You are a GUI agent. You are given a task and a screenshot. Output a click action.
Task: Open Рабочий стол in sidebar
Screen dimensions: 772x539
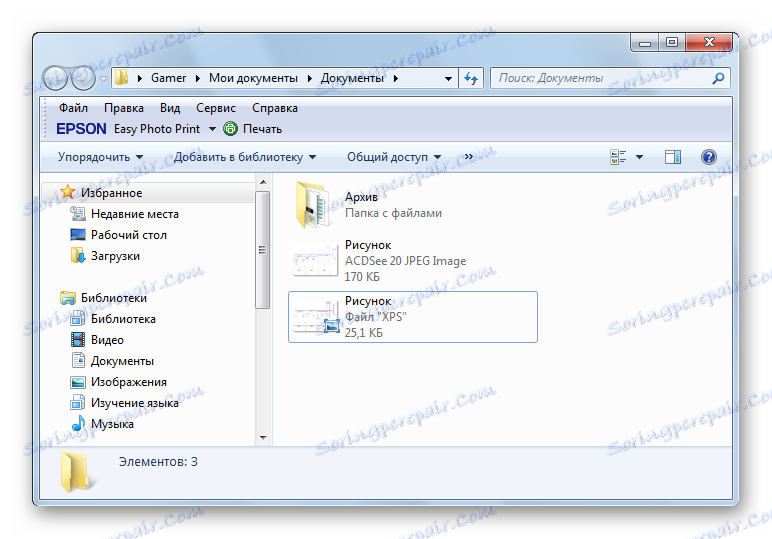129,235
